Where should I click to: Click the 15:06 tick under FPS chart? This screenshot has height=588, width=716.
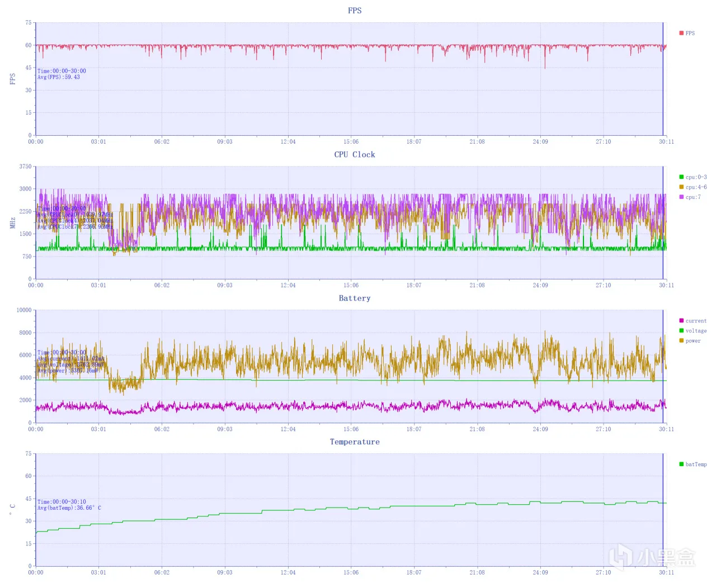(351, 141)
